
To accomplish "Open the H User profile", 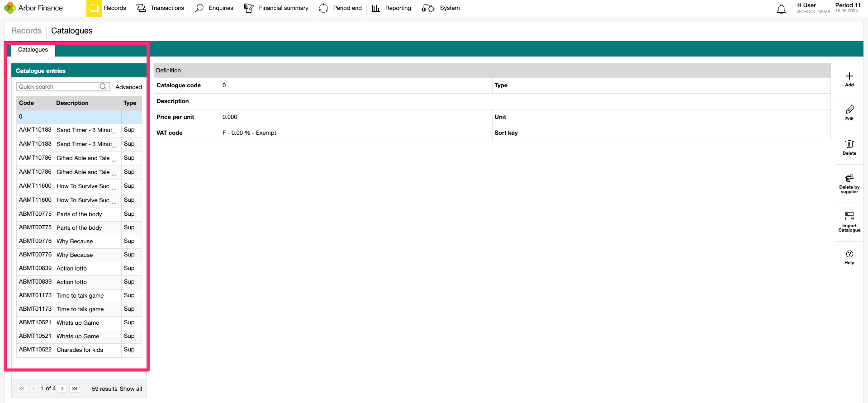I will [813, 8].
